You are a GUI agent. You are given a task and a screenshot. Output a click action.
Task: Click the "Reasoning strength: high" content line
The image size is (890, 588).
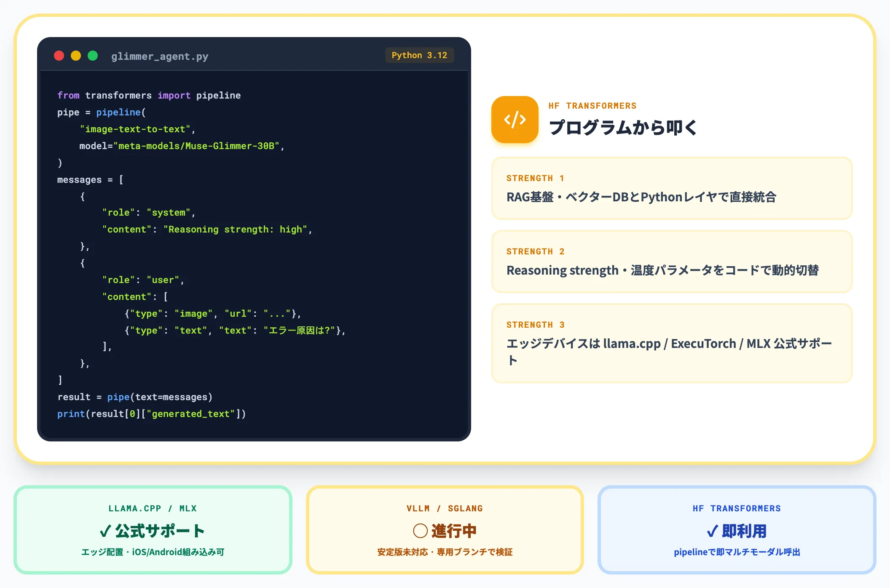[207, 230]
